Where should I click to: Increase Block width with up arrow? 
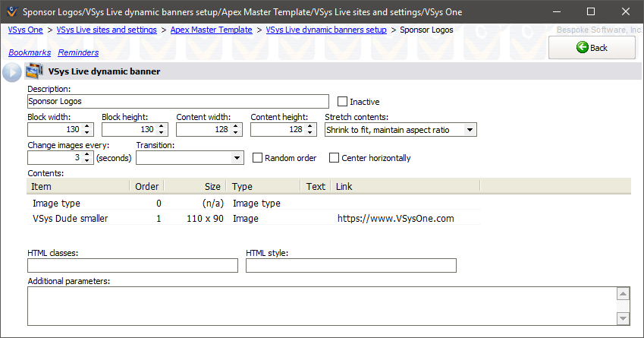(x=88, y=127)
